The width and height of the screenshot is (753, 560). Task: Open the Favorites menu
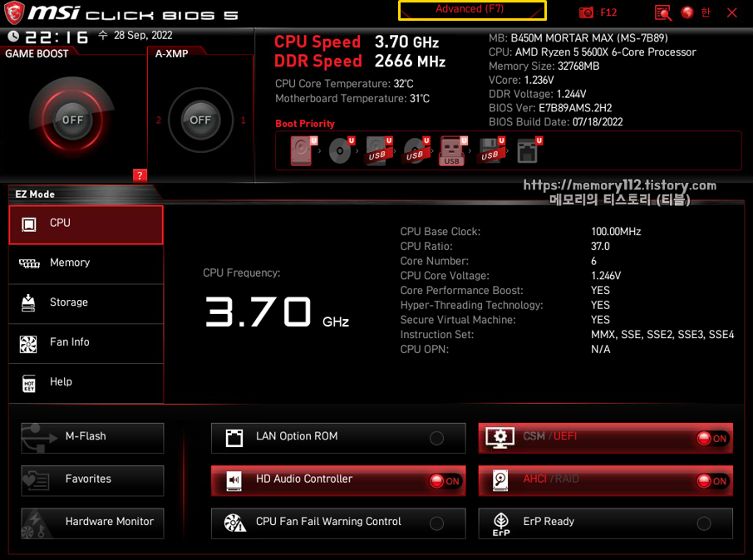[x=92, y=481]
